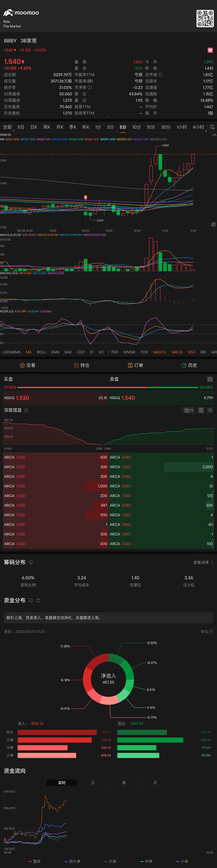
Task: Select 15分 chart interval
Action: (x=151, y=127)
